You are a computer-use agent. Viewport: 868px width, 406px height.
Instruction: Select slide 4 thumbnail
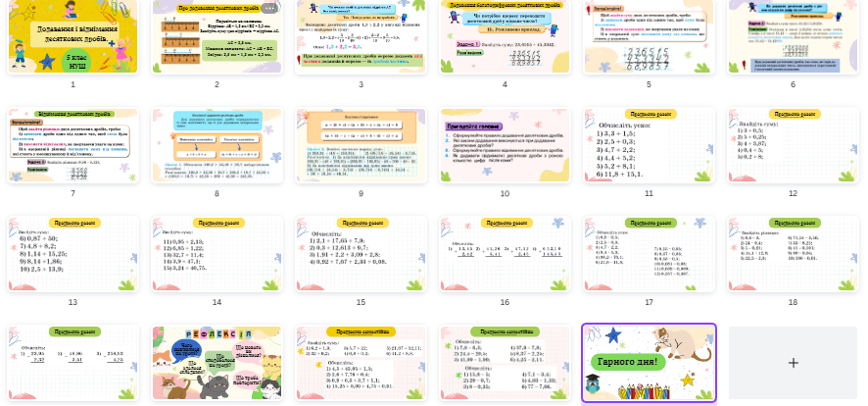(x=505, y=36)
